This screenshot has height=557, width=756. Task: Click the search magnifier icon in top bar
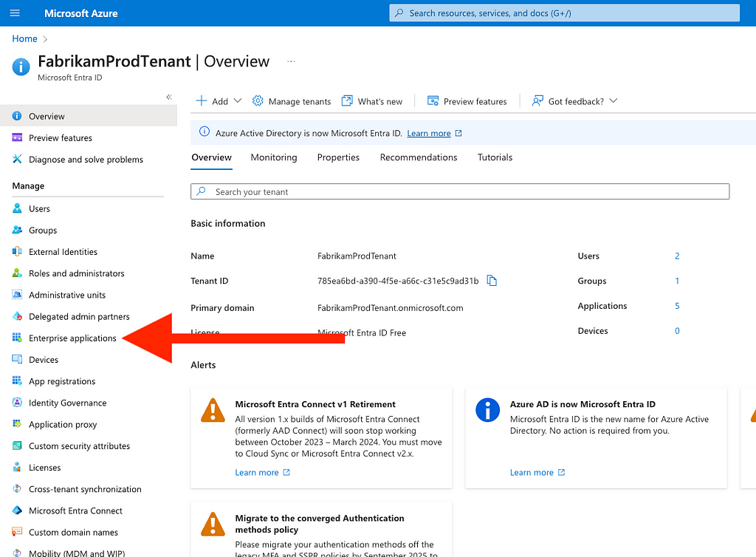pyautogui.click(x=399, y=13)
